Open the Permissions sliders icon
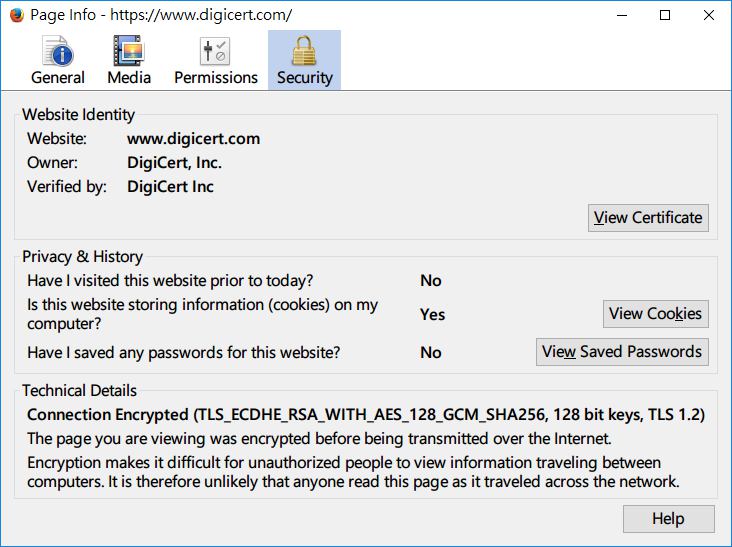 tap(215, 51)
